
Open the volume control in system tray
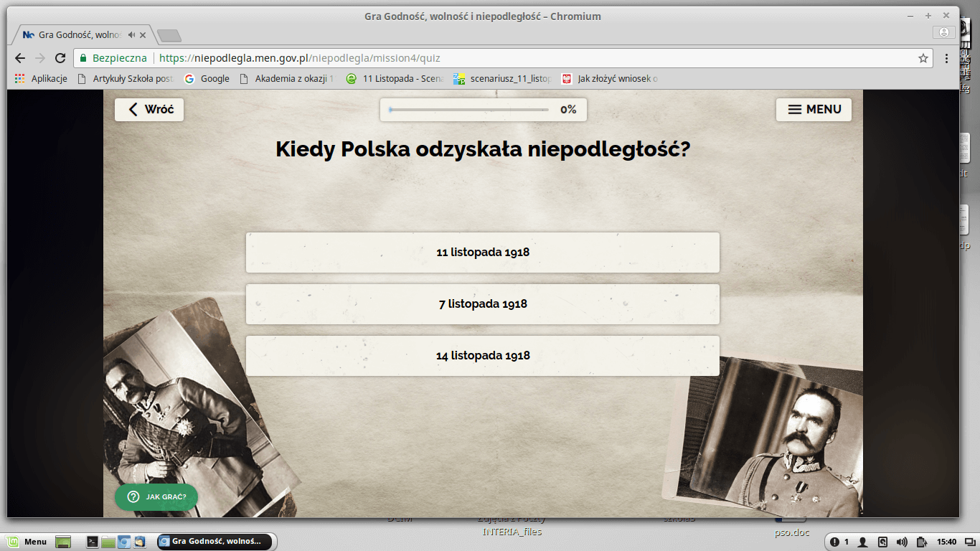tap(901, 542)
